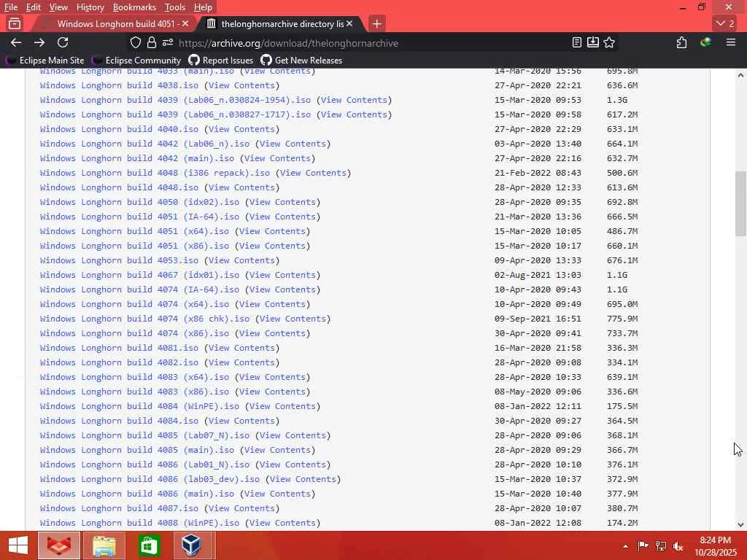747x560 pixels.
Task: Switch to the Windows Longhorn build 4051 tab
Action: click(x=116, y=23)
